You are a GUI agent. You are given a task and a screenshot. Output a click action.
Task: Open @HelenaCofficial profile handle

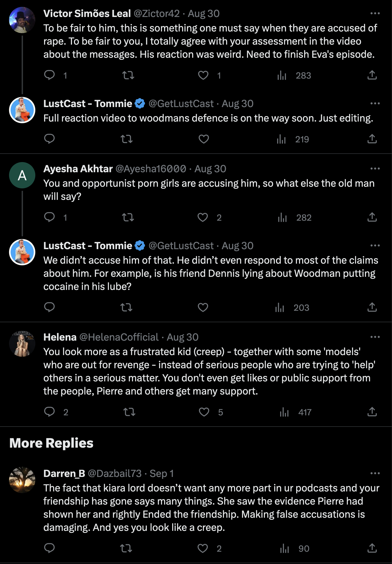pyautogui.click(x=119, y=337)
